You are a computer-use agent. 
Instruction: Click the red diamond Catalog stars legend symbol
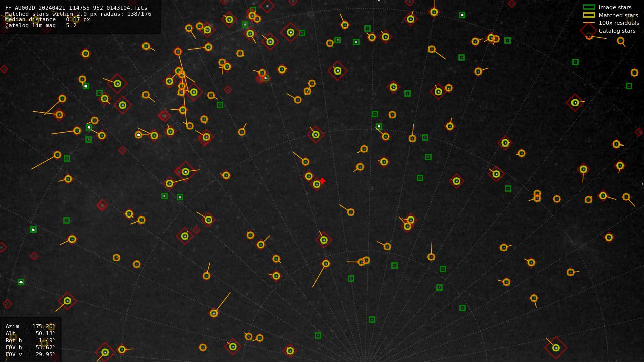tap(589, 31)
